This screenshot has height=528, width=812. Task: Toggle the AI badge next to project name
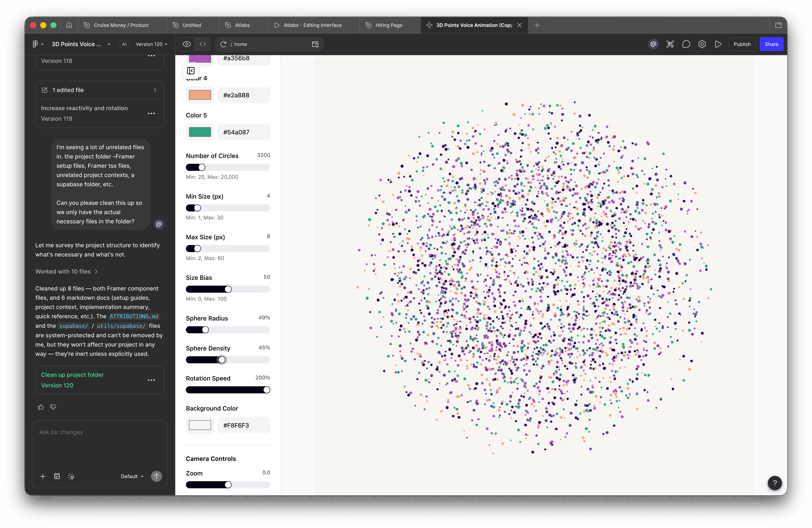124,44
